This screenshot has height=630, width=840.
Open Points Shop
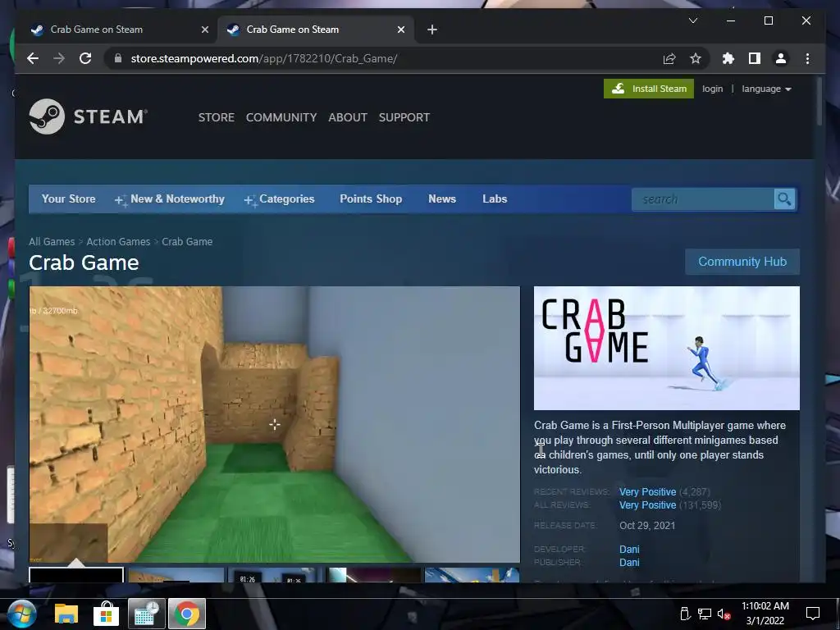[x=371, y=199]
